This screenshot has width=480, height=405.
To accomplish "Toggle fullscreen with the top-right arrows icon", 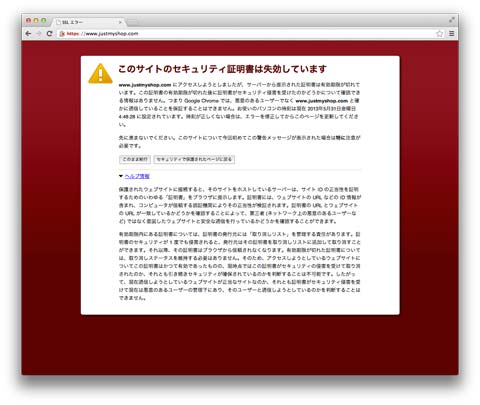I will coord(452,20).
